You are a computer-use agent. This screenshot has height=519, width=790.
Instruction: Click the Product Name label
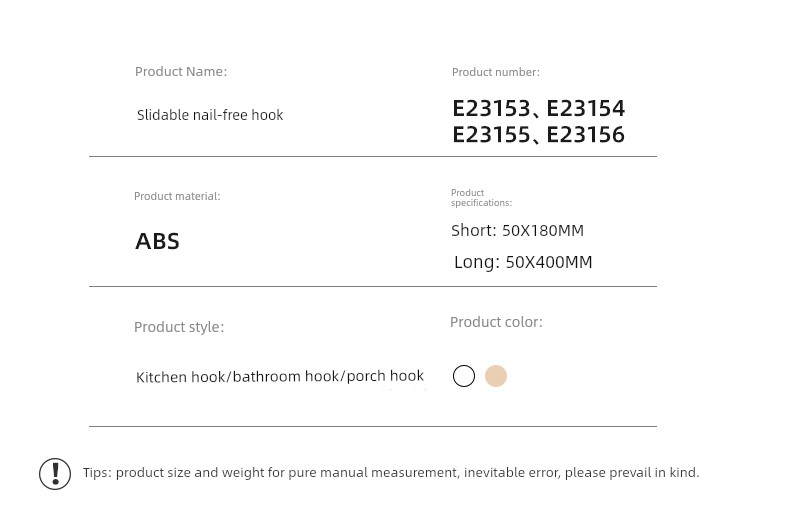[181, 72]
